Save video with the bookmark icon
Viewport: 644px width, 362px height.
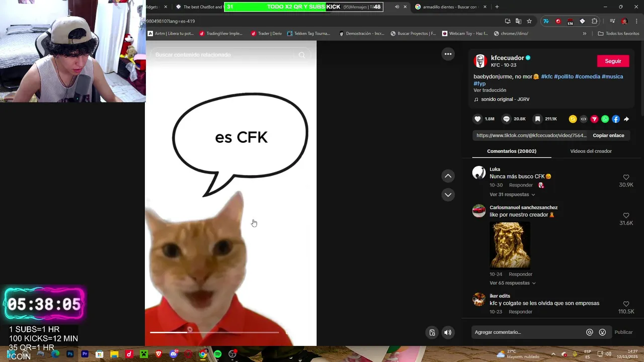coord(537,119)
